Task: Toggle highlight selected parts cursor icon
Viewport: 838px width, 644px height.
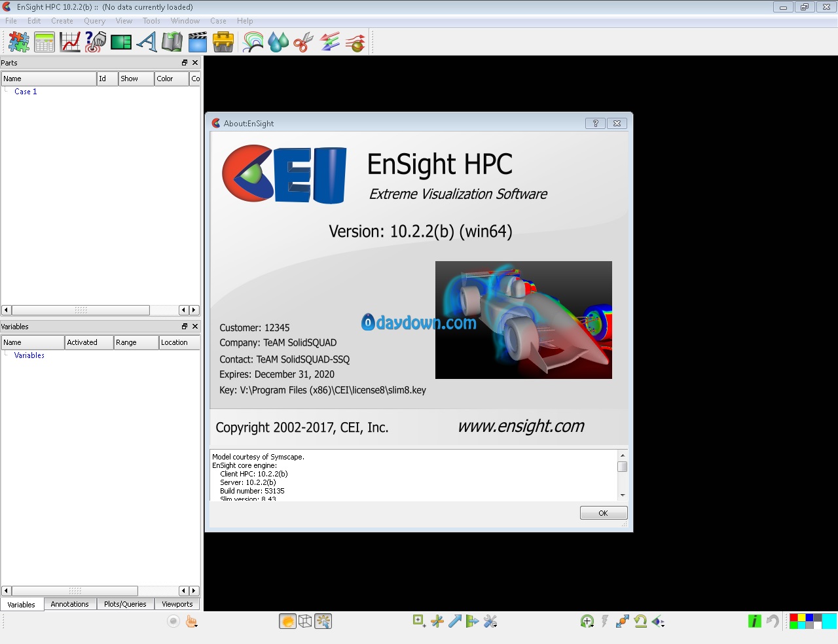Action: (323, 621)
